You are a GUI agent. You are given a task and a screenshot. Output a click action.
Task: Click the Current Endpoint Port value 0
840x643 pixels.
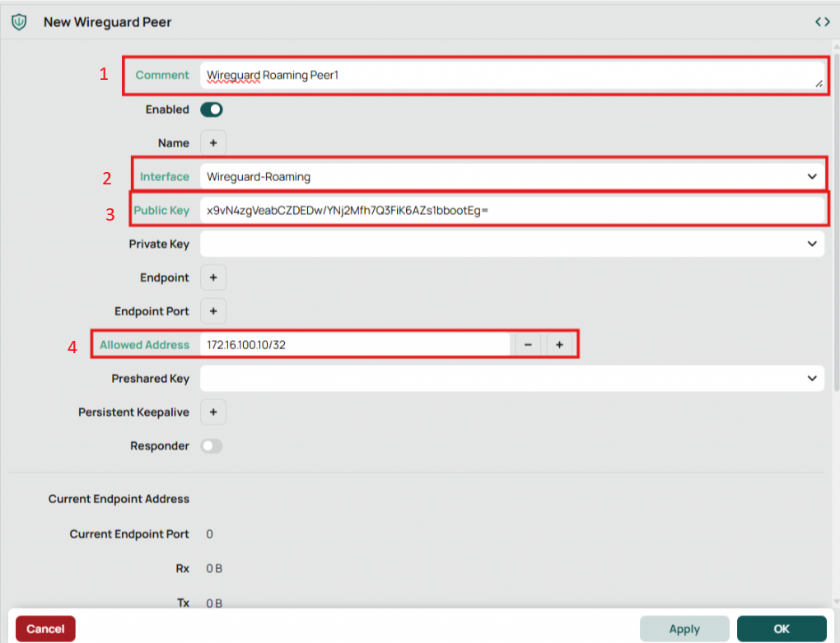coord(209,534)
